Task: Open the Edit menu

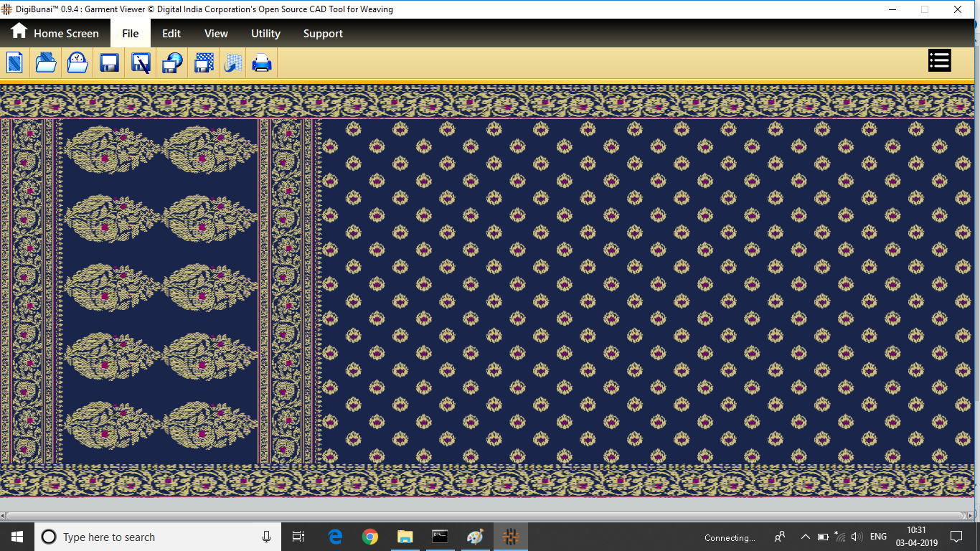Action: click(171, 33)
